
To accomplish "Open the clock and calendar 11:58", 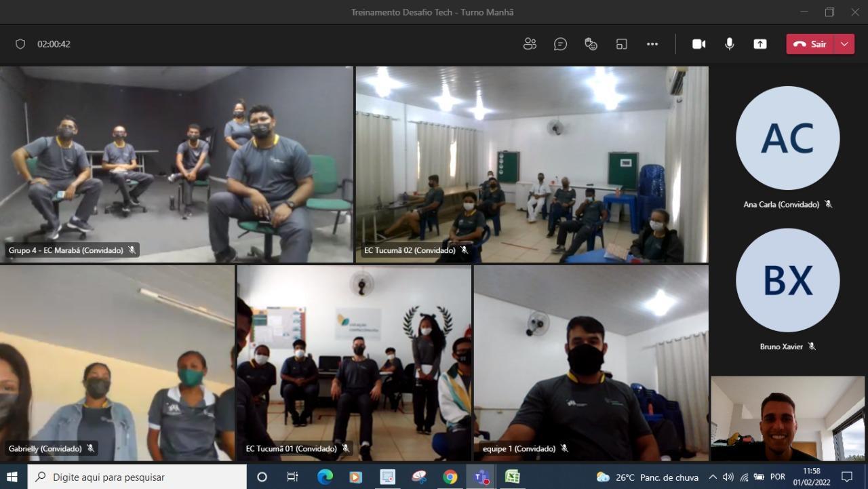I will click(811, 477).
